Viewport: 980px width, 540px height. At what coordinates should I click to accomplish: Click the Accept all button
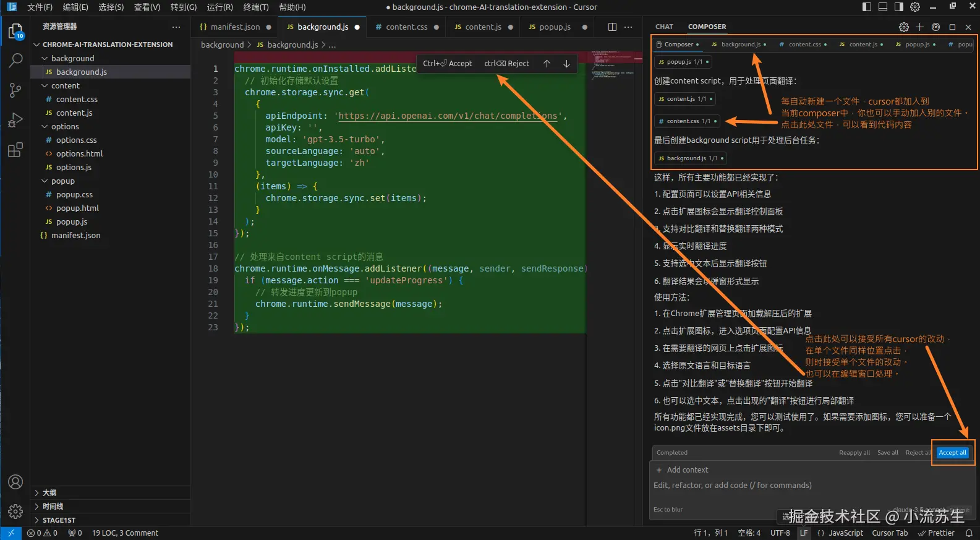952,453
